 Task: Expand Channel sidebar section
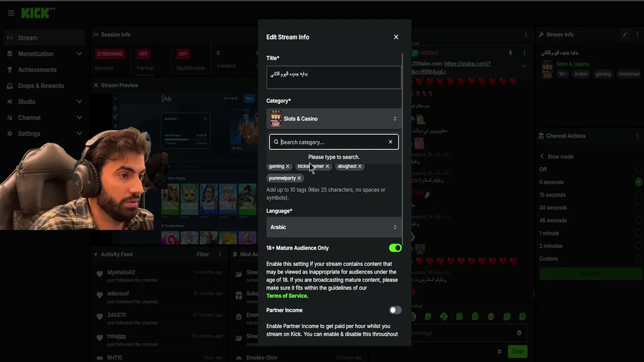coord(79,118)
